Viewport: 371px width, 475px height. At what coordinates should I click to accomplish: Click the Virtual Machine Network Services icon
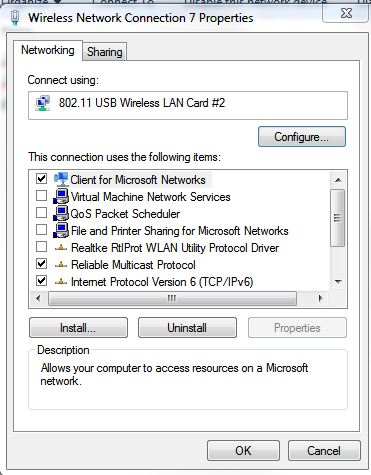61,196
